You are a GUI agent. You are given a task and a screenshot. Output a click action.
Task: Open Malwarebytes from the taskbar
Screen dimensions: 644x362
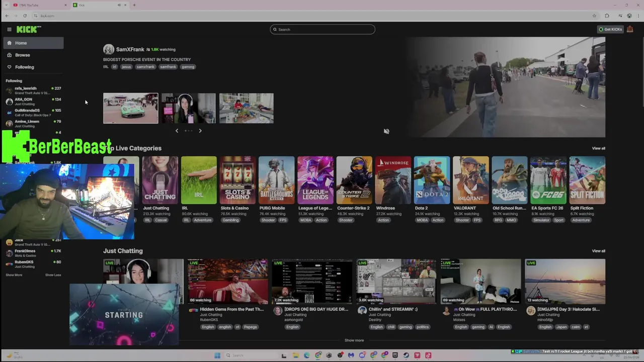click(351, 355)
